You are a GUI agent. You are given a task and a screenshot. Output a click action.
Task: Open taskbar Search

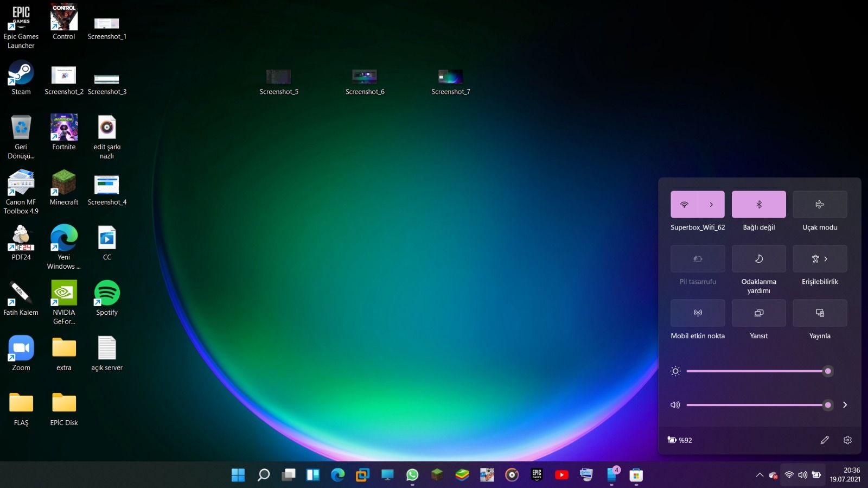point(263,475)
